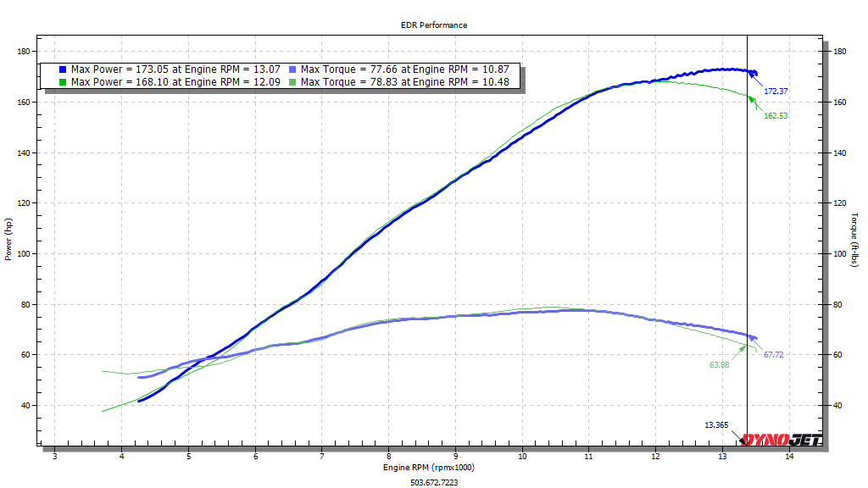The height and width of the screenshot is (488, 868).
Task: Click the phone number 503.672.7223
Action: point(434,482)
